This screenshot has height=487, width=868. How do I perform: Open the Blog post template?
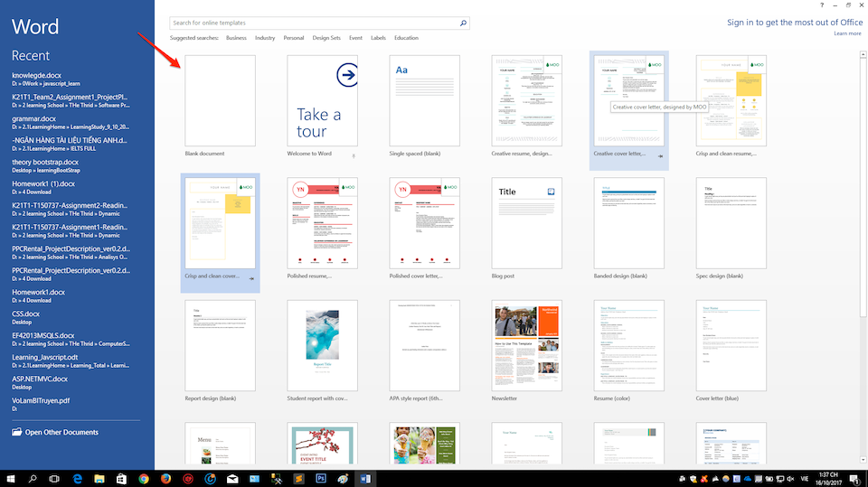point(526,223)
